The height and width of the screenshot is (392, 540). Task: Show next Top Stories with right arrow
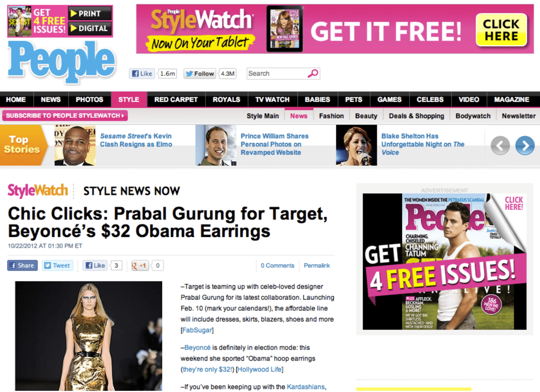tap(524, 146)
